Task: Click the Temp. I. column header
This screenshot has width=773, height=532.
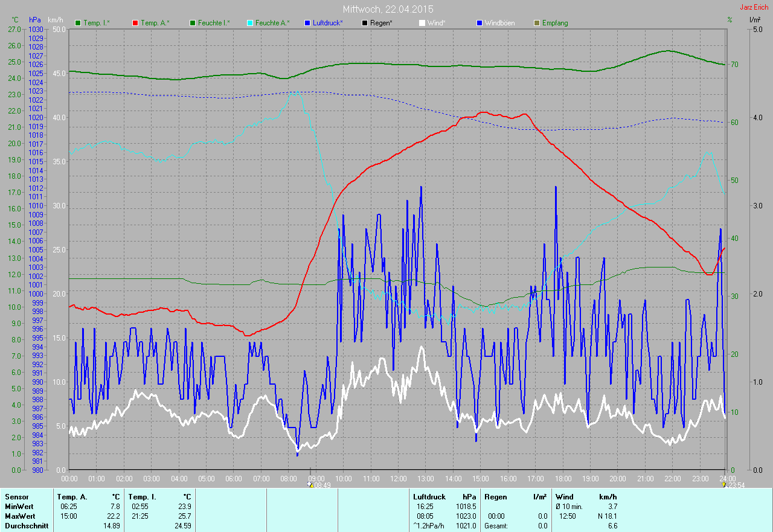Action: [x=143, y=496]
